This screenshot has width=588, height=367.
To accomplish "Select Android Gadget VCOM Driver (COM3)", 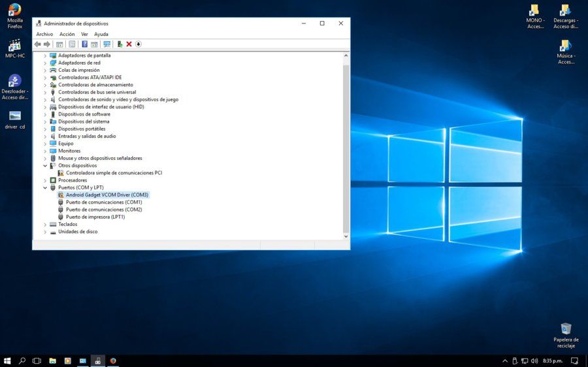I will [x=107, y=195].
